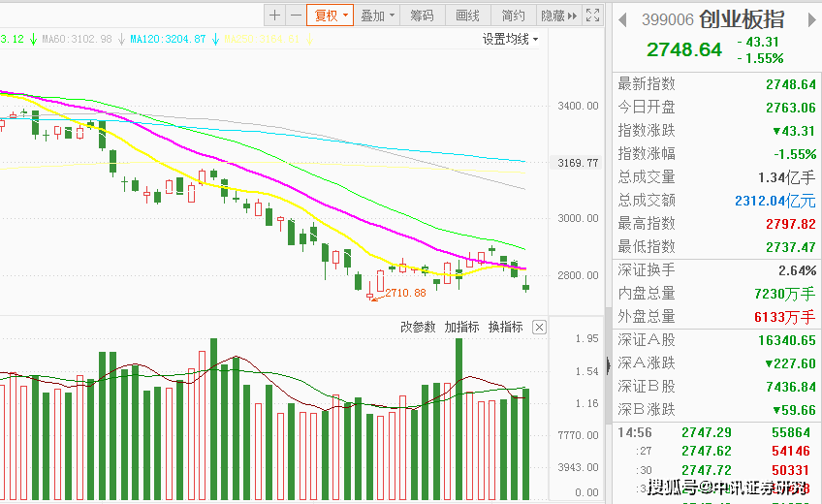The width and height of the screenshot is (822, 504).
Task: Expand the 设置均线 dropdown
Action: tap(510, 39)
